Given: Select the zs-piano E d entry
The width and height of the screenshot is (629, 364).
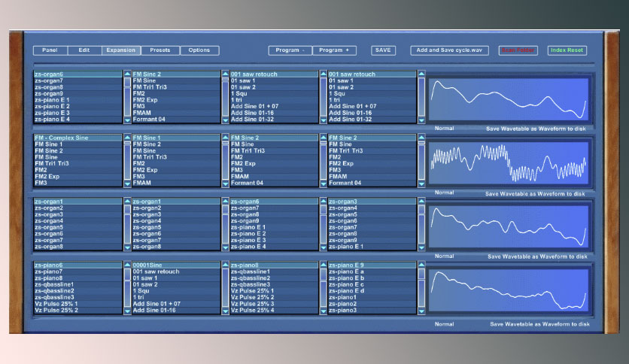Looking at the screenshot, I should tap(372, 290).
